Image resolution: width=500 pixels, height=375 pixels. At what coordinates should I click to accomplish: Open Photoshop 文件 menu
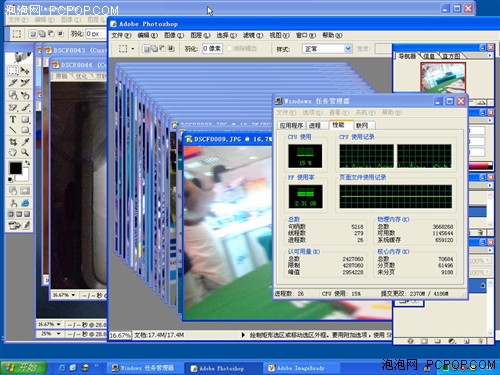pos(121,35)
